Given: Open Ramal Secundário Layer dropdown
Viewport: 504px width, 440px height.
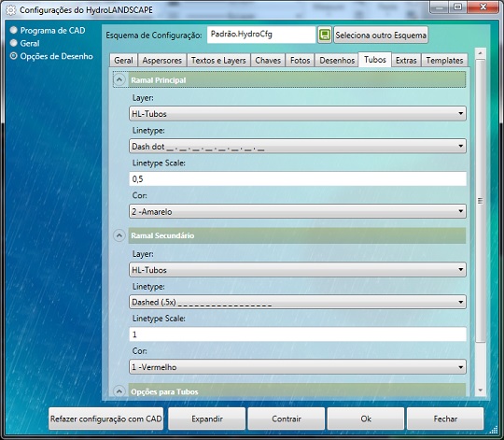Looking at the screenshot, I should pos(298,270).
